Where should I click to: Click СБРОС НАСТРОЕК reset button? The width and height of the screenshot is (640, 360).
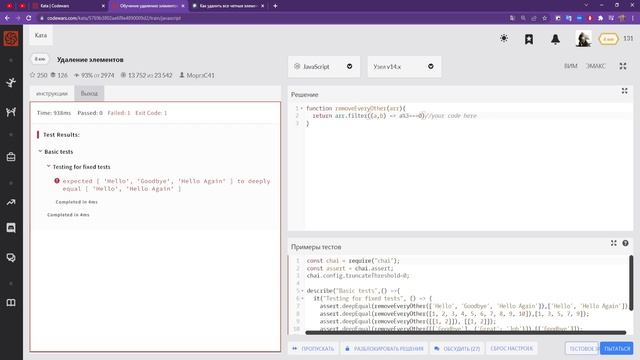click(x=511, y=349)
